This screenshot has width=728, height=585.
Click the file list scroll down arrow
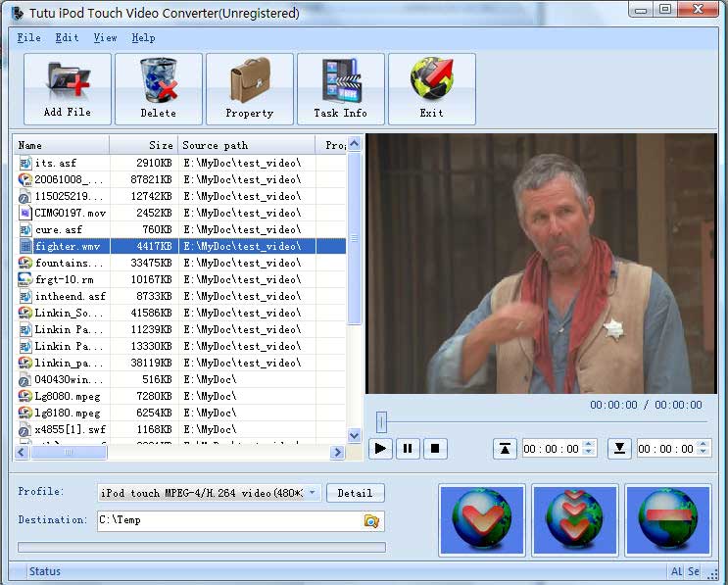(355, 435)
